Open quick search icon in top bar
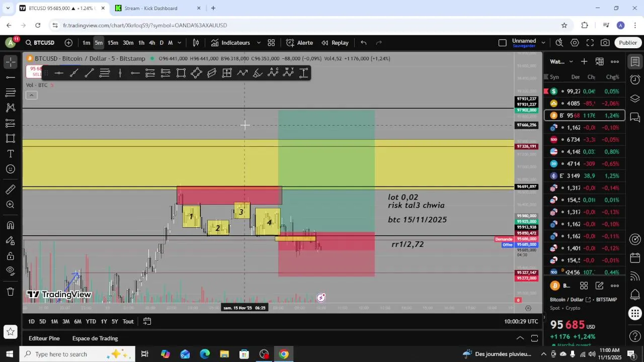The height and width of the screenshot is (362, 644). tap(559, 43)
